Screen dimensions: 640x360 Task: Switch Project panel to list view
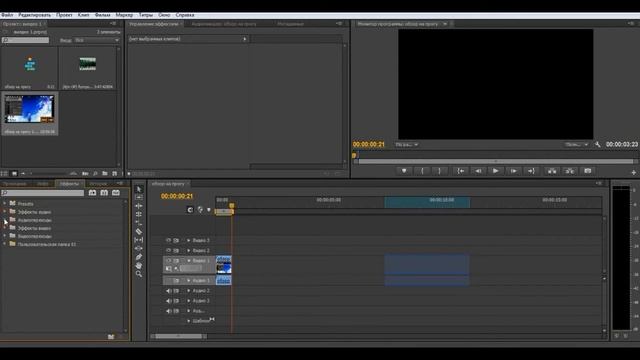coord(4,173)
